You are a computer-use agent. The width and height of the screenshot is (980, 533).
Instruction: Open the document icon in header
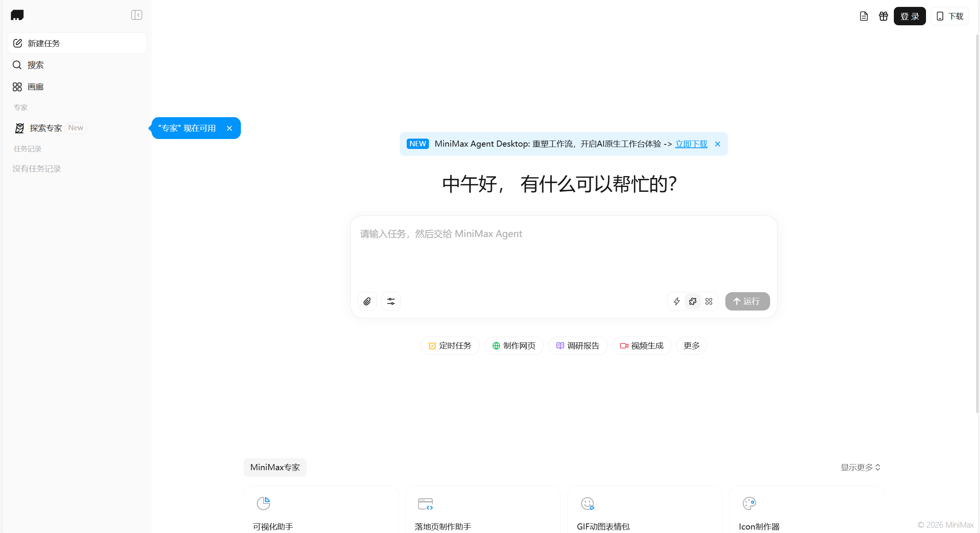tap(864, 16)
